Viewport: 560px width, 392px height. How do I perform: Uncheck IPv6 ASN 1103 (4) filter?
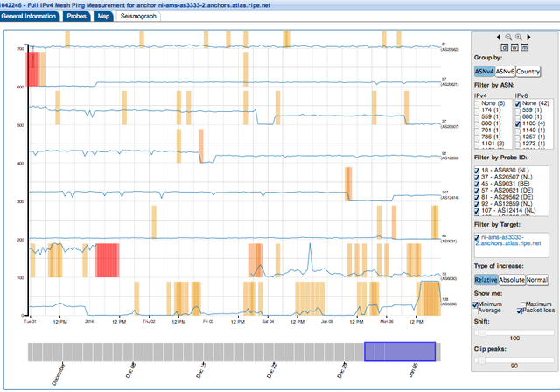pyautogui.click(x=518, y=124)
